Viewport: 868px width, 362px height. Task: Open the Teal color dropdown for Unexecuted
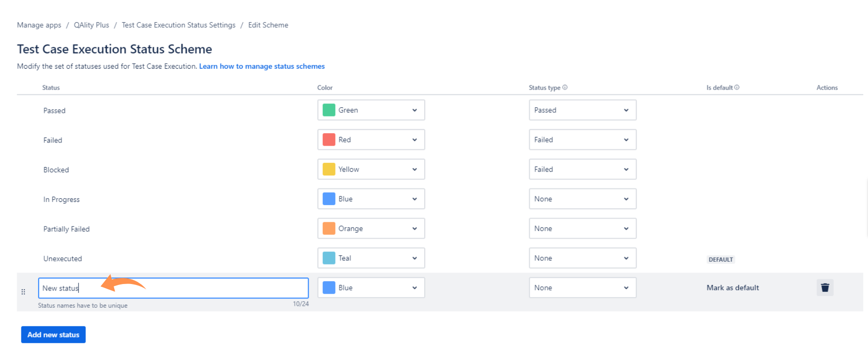pyautogui.click(x=371, y=258)
